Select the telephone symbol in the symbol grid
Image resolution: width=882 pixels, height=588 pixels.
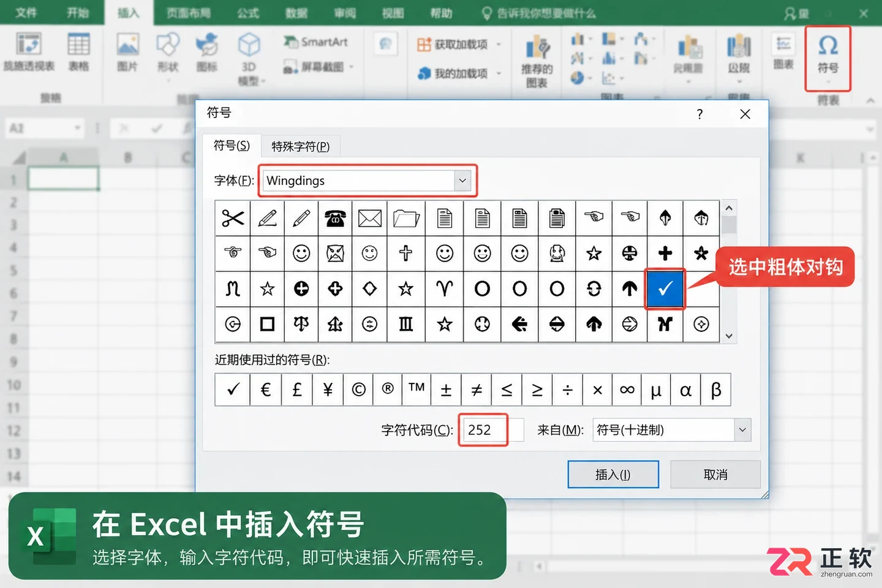335,218
